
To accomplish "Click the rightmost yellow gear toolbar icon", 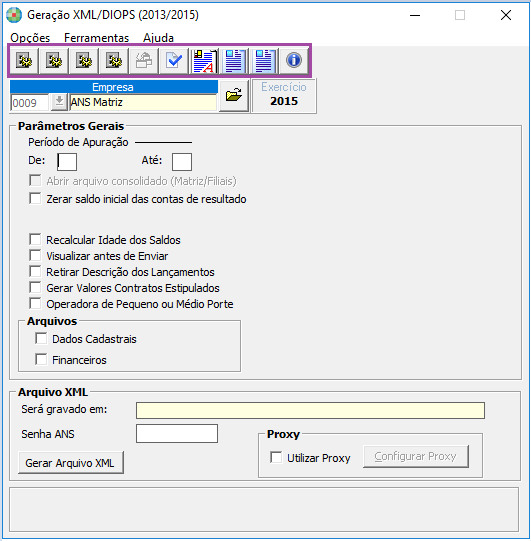I will tap(114, 61).
